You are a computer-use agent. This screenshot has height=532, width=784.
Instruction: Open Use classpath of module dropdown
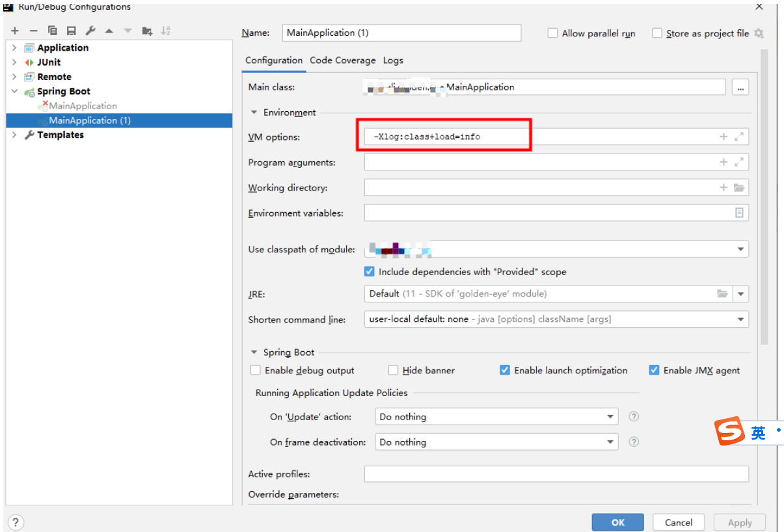pos(740,249)
